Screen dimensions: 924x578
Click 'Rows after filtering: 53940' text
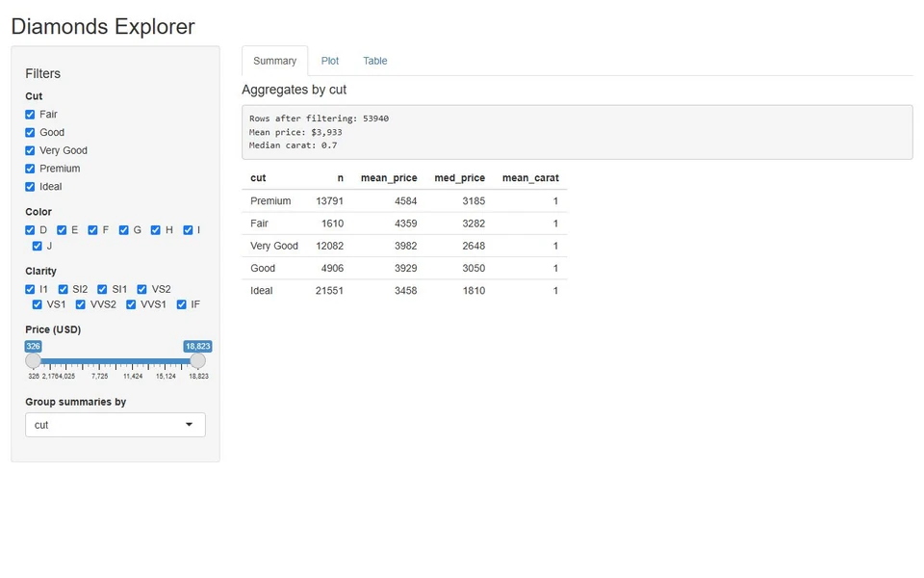[319, 118]
